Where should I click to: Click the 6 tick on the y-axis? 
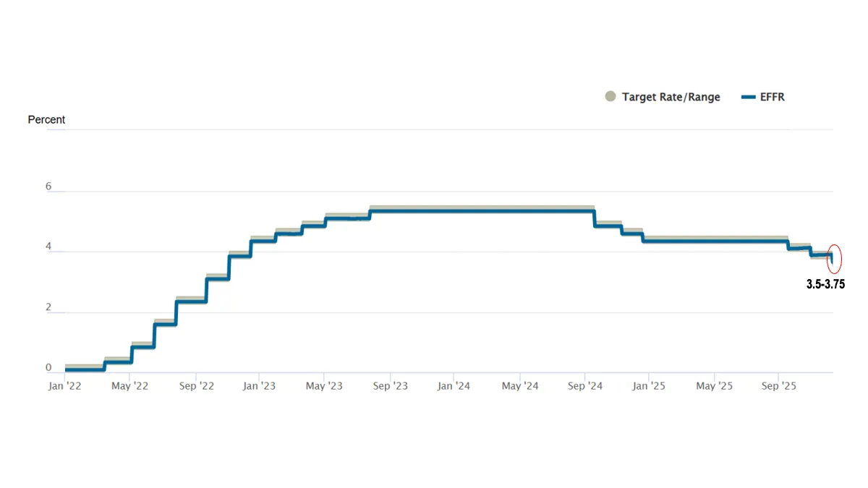pos(49,187)
